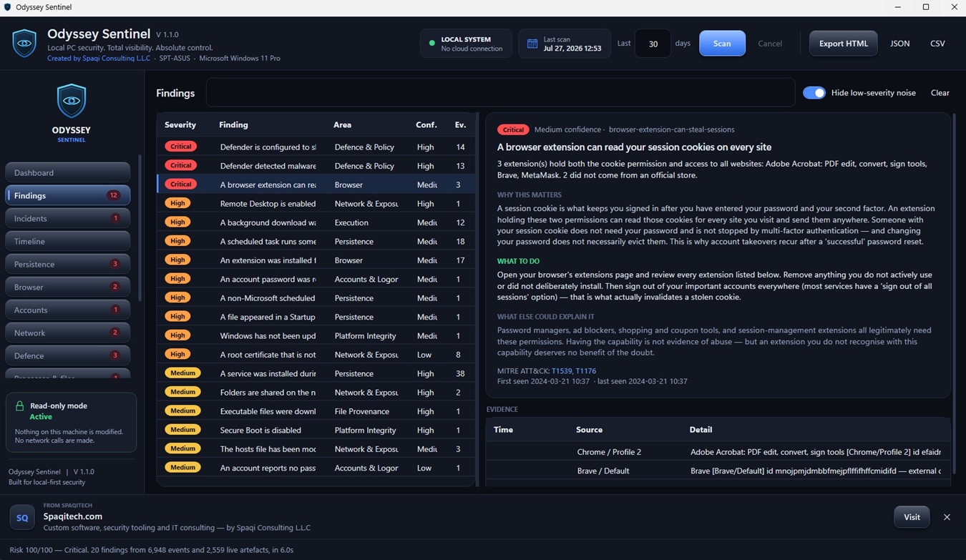Open MITRE technique T1539 link
This screenshot has width=966, height=560.
click(561, 371)
